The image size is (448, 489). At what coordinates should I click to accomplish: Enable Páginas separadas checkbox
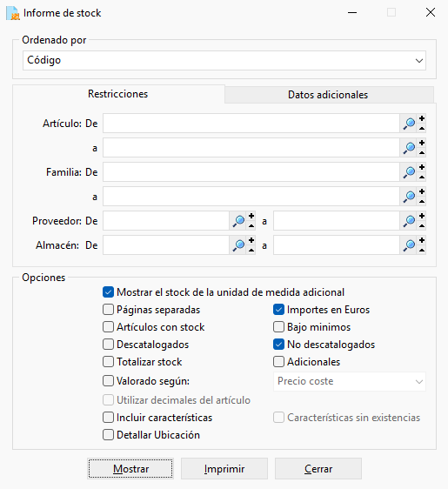[x=108, y=310]
